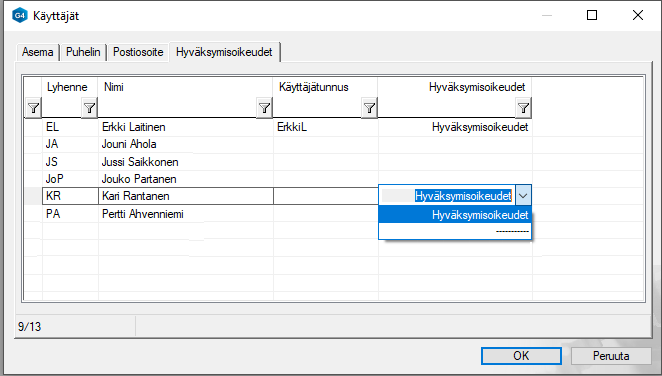
Task: Choose the dashed empty option in dropdown list
Action: [x=455, y=231]
